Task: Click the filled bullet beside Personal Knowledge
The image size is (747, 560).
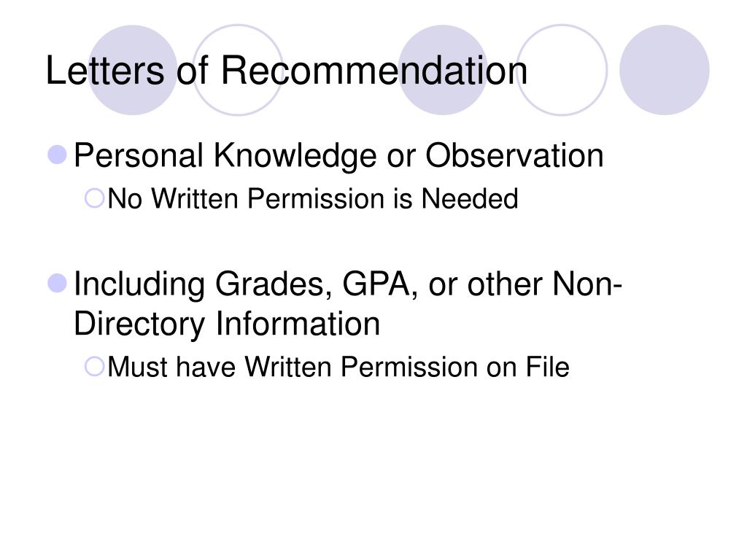Action: 57,155
